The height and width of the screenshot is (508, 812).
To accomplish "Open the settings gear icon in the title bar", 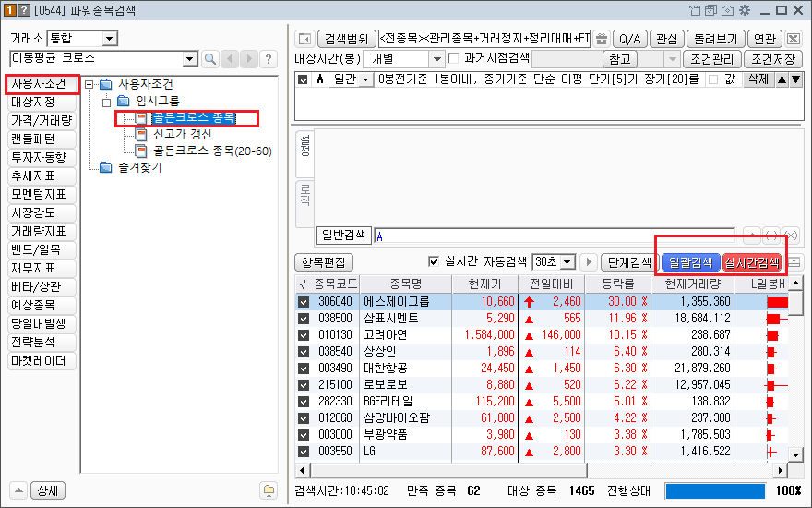I will point(745,10).
